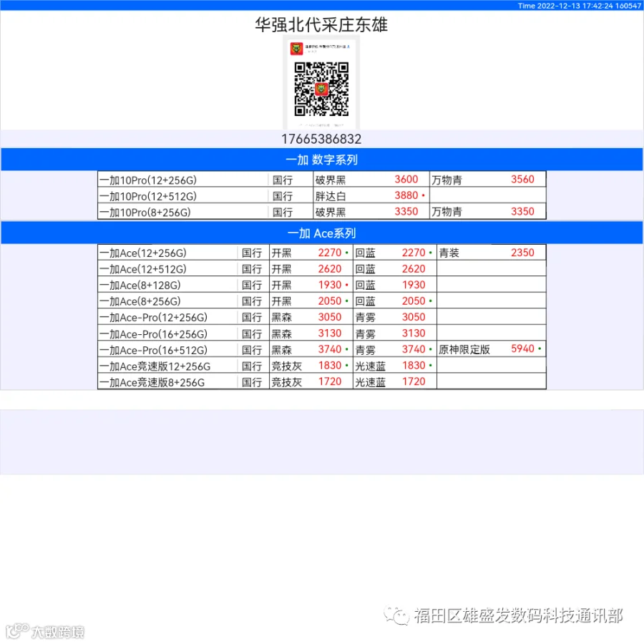This screenshot has height=644, width=644.
Task: Click price 3600 for 破界黑
Action: point(406,179)
